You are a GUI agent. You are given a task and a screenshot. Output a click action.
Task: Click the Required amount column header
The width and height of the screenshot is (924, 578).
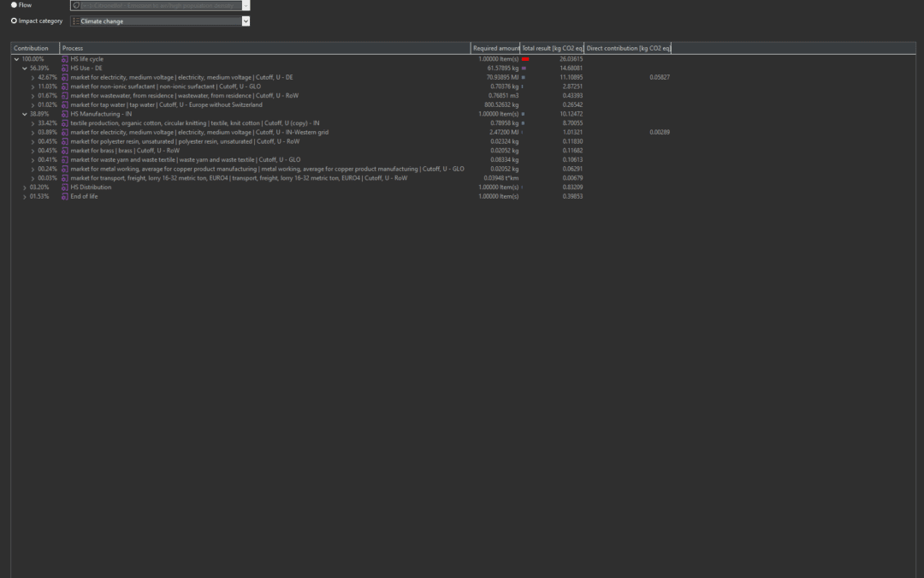(x=495, y=48)
